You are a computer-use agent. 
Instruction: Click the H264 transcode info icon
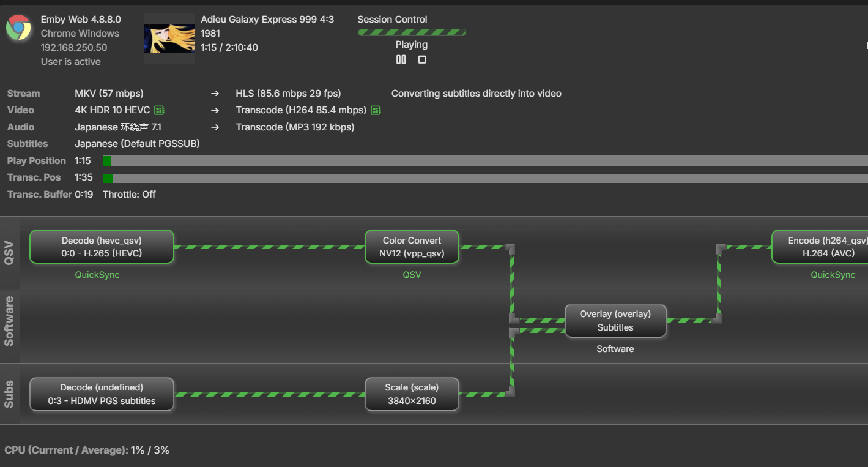click(x=376, y=110)
